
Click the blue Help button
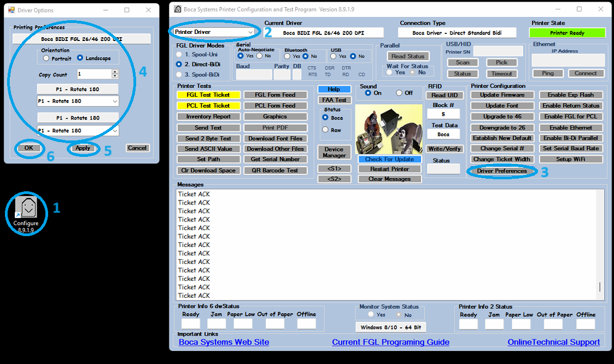point(334,89)
